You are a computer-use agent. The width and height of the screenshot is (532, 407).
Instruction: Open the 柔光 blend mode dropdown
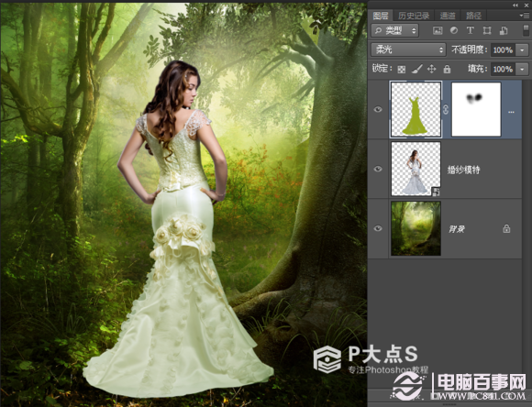pos(408,49)
